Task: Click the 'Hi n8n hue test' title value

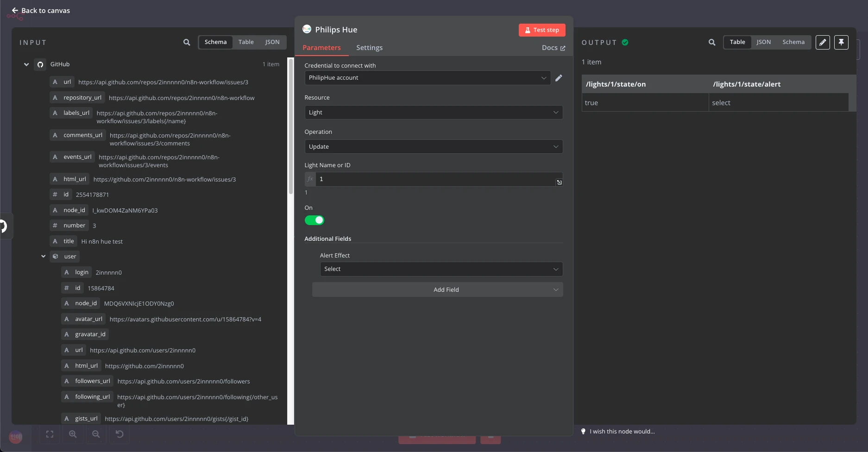Action: click(102, 242)
